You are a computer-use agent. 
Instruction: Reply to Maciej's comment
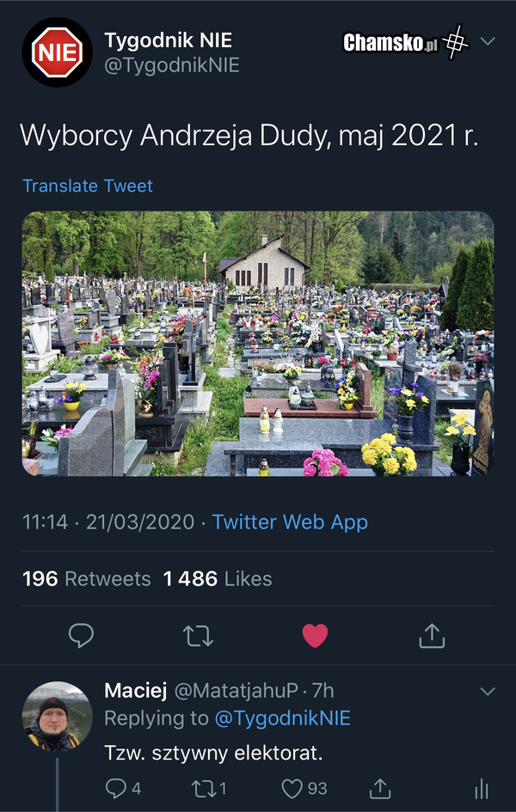116,788
